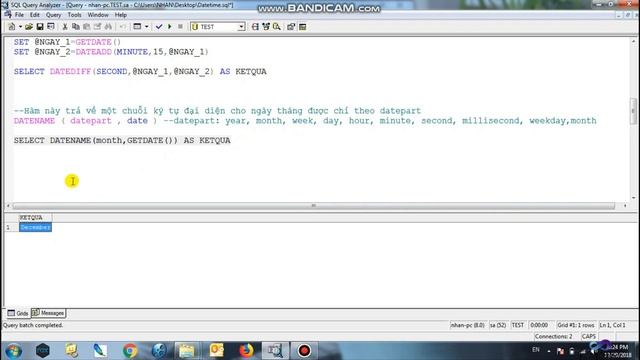Image resolution: width=640 pixels, height=360 pixels.
Task: Expand the Execute Mode dropdown arrow
Action: click(147, 27)
